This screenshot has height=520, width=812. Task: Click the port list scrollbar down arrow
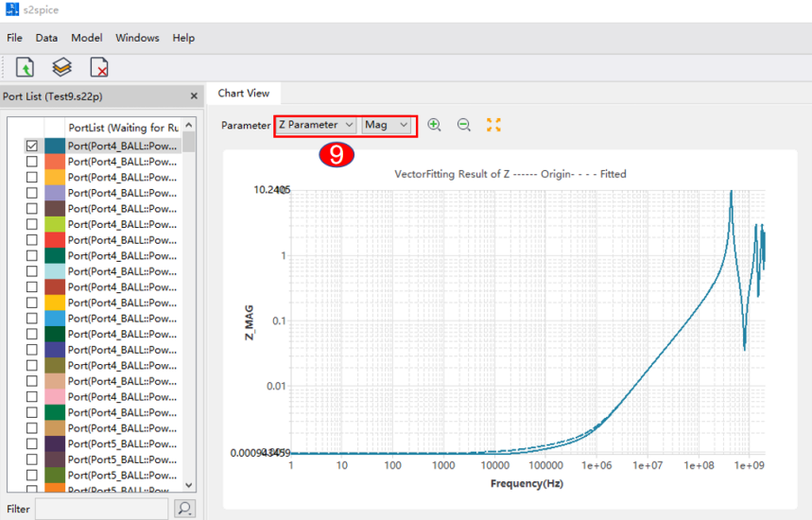pyautogui.click(x=189, y=485)
